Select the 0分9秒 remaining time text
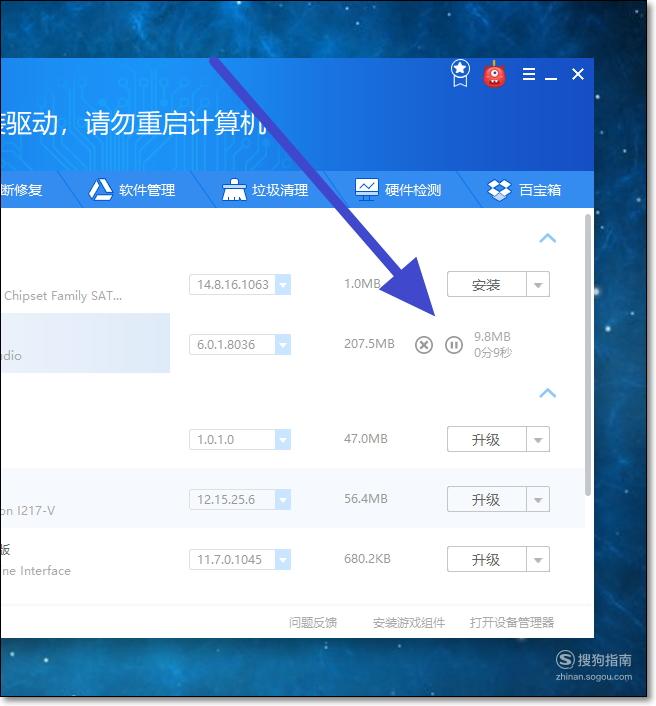 pos(493,352)
